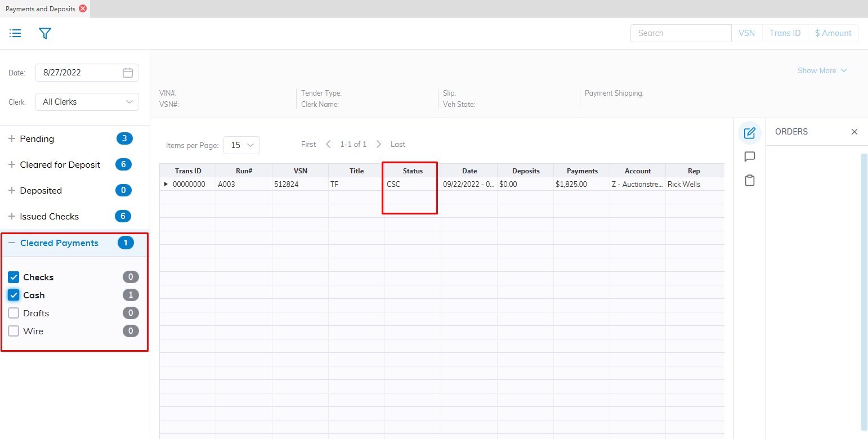
Task: Open the Items per Page dropdown
Action: (x=241, y=145)
